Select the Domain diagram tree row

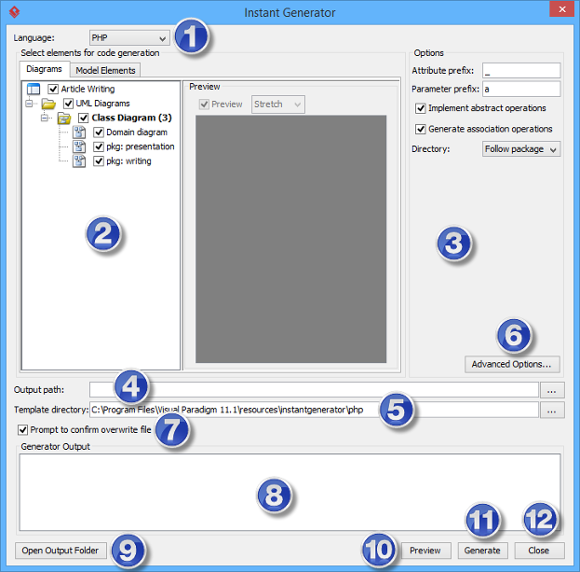click(137, 132)
